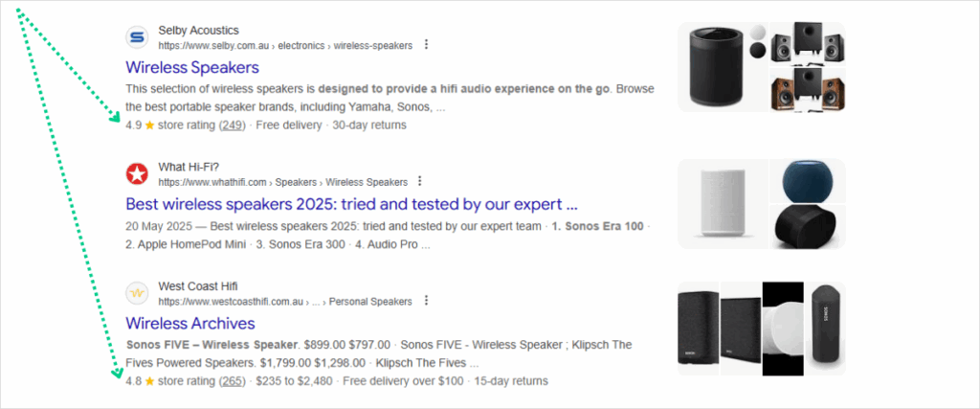The width and height of the screenshot is (980, 409).
Task: Click the wooden bookshelf speakers thumbnail
Action: tap(809, 89)
